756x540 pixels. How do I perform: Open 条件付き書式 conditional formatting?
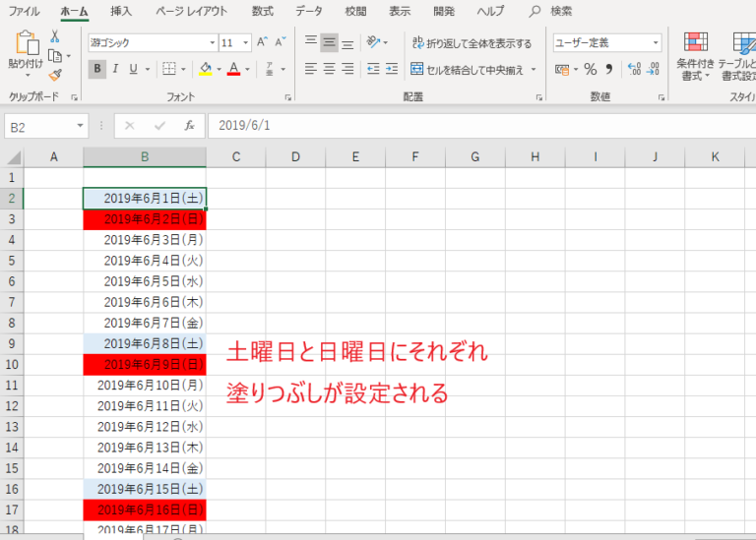(x=695, y=56)
